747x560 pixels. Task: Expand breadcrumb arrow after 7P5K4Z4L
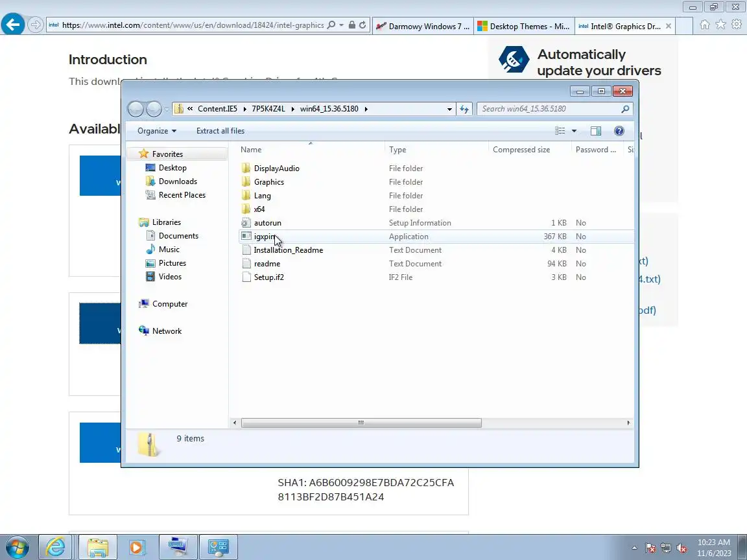click(292, 109)
